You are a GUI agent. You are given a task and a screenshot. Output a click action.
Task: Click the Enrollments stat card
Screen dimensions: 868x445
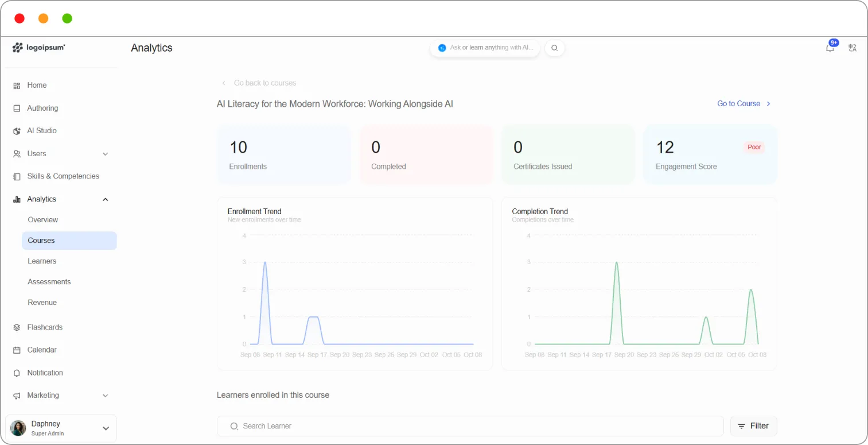pos(284,155)
